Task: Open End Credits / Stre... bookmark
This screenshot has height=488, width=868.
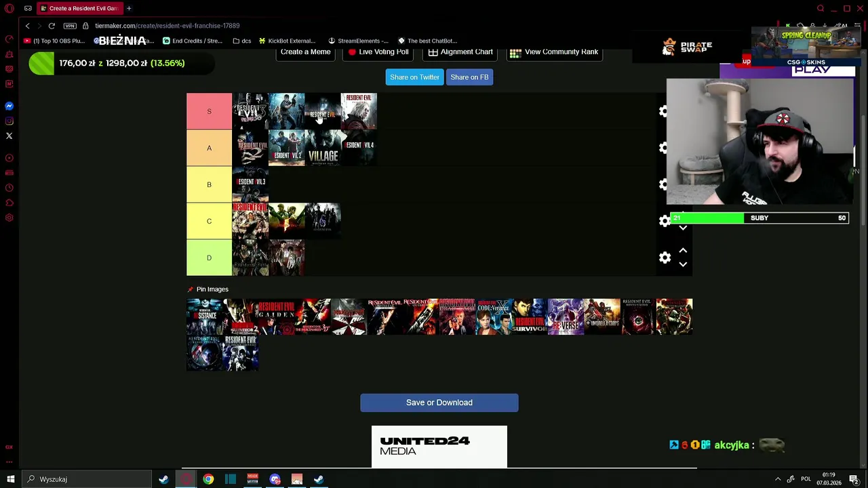Action: click(193, 41)
